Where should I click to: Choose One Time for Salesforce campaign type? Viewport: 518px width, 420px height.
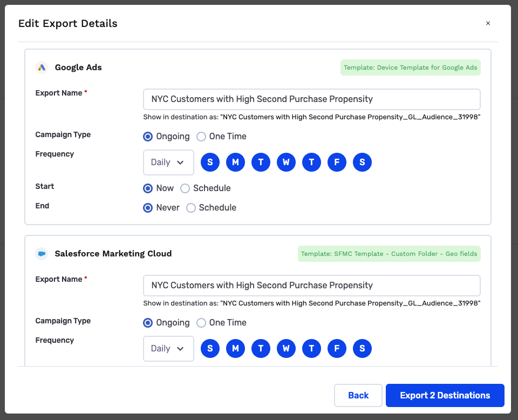coord(201,323)
